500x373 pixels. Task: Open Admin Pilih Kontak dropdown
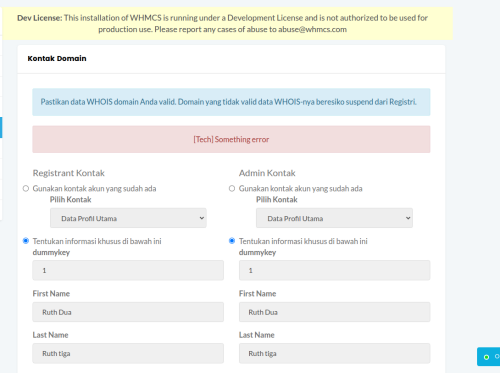coord(334,218)
